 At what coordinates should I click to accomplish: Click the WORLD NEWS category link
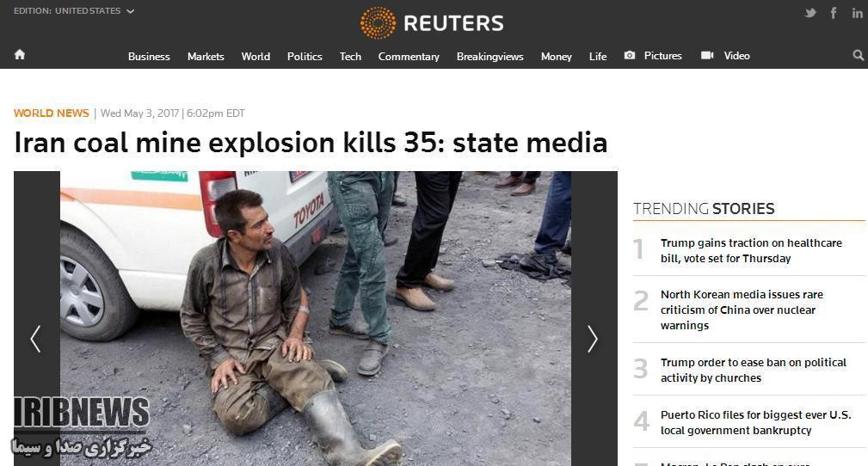51,113
